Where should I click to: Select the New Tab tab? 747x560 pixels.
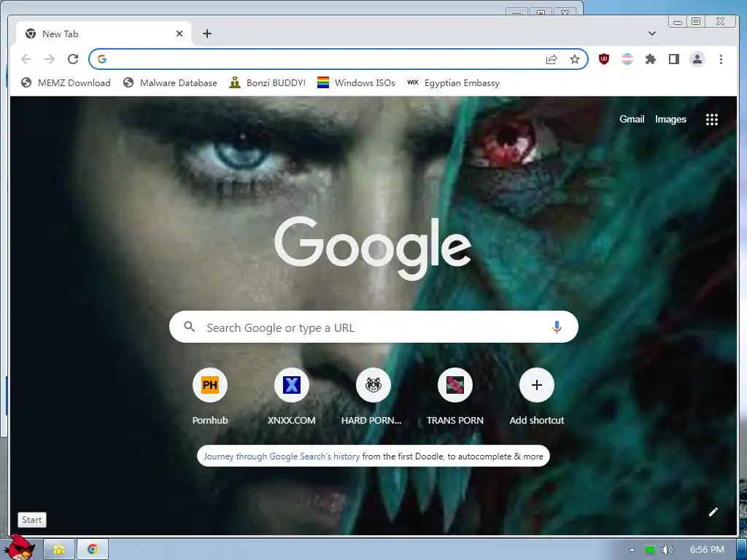(x=104, y=34)
